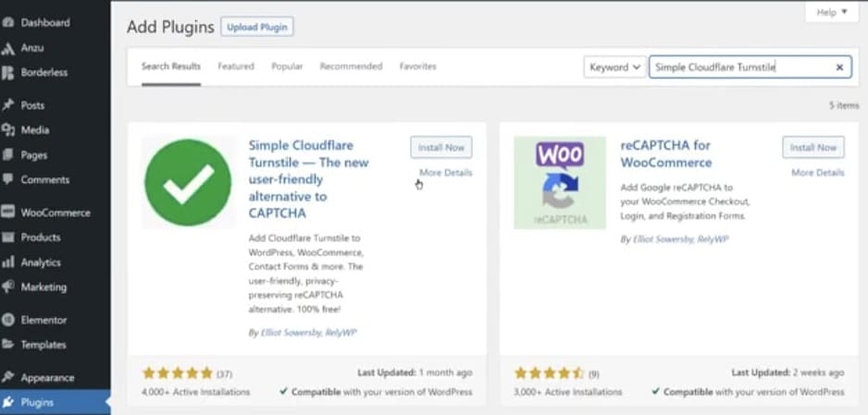Click the Posts pushpin icon

coord(7,105)
